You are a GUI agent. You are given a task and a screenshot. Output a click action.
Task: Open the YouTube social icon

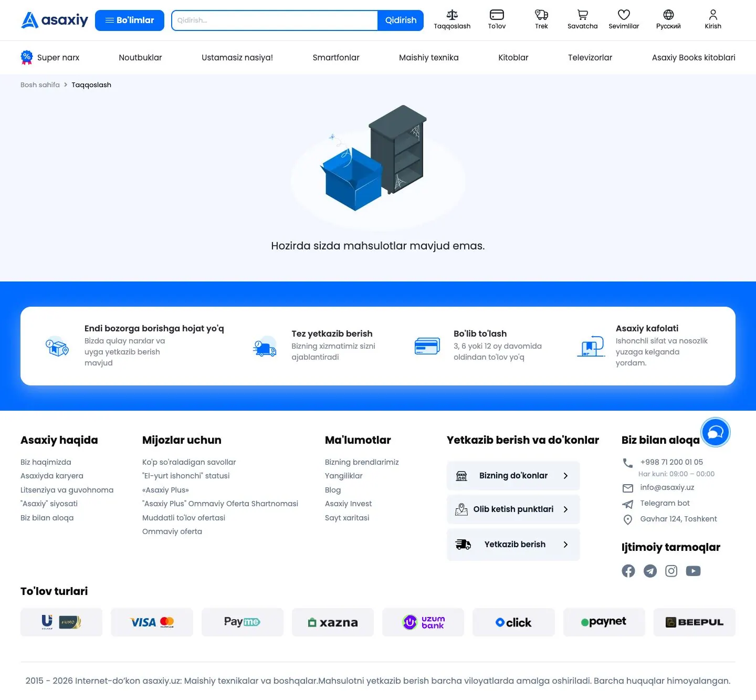(x=693, y=571)
